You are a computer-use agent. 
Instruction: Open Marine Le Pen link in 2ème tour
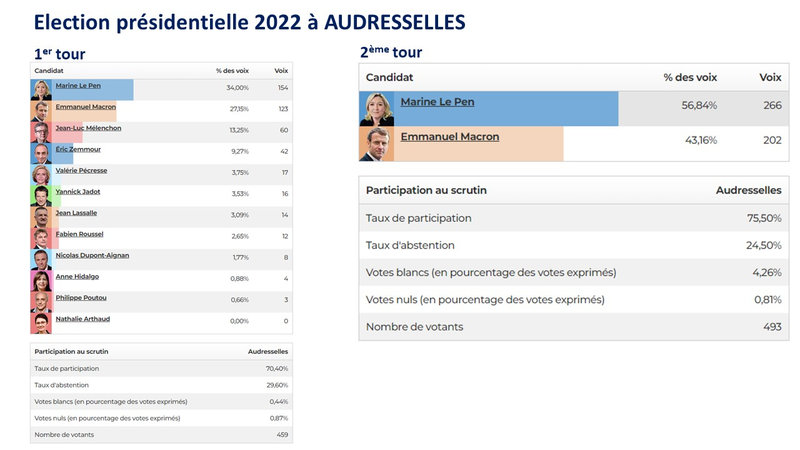[437, 102]
